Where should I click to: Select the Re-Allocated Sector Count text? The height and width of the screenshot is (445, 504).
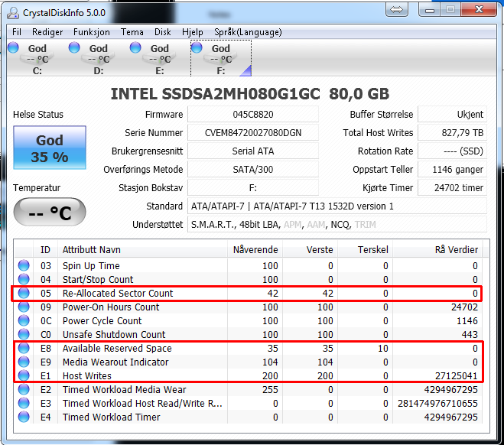click(118, 294)
